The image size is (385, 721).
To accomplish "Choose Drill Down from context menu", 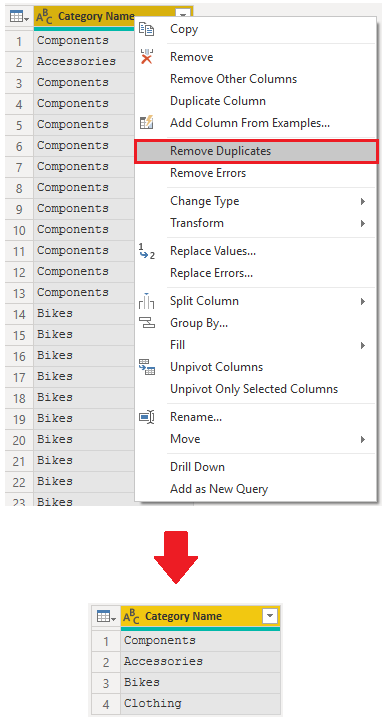I will point(197,467).
